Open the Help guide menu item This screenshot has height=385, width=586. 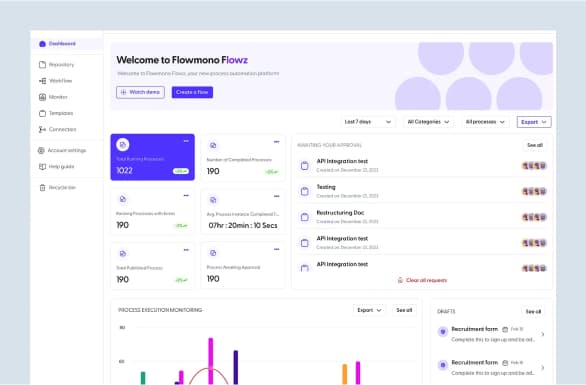pos(56,167)
